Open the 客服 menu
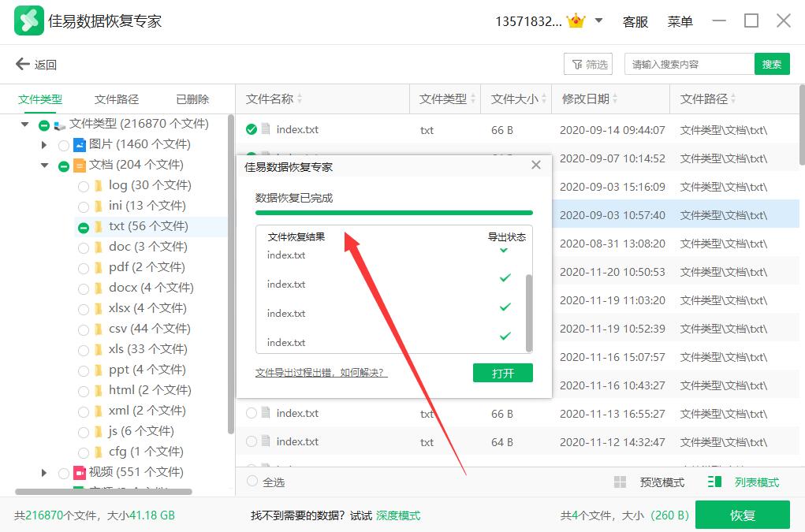Screen dimensions: 805x532 pos(635,21)
